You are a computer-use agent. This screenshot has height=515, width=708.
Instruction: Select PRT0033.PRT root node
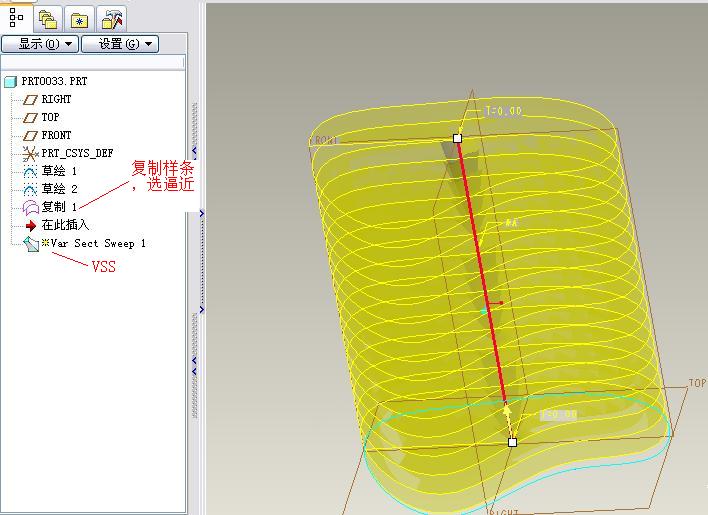pyautogui.click(x=54, y=81)
